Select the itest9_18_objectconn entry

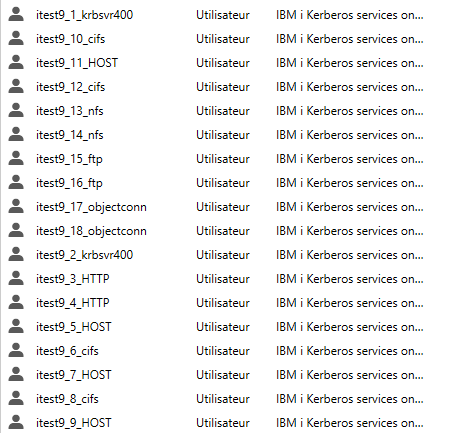(x=91, y=231)
